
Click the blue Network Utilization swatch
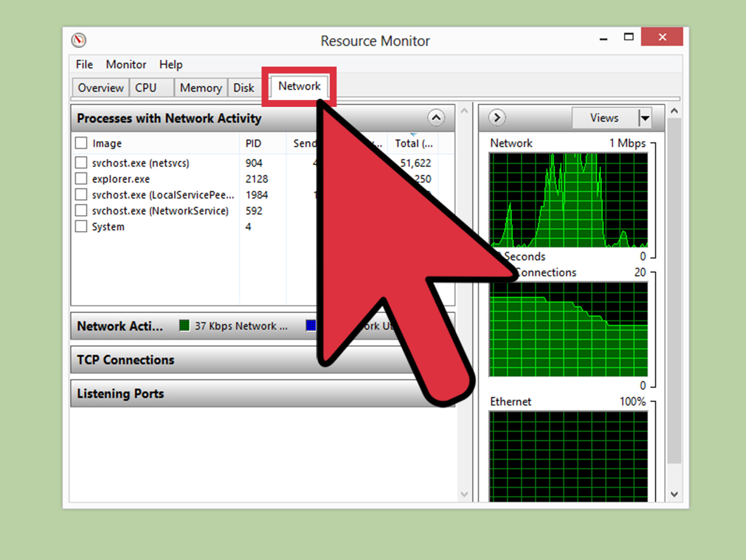[x=311, y=325]
